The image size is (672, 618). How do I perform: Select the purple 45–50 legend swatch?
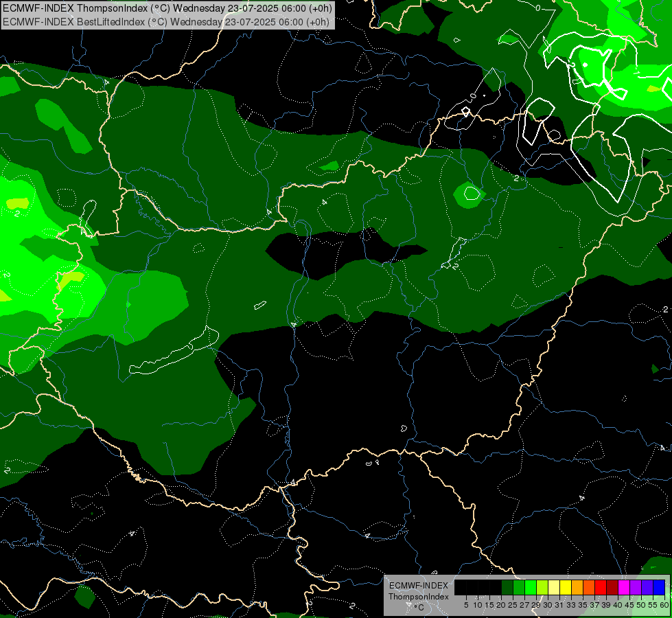pos(636,587)
